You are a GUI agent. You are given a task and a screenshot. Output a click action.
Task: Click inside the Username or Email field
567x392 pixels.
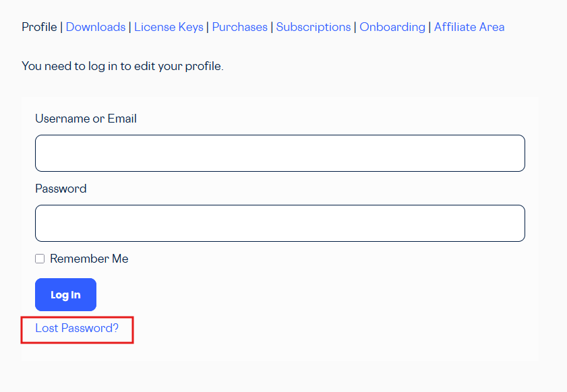280,153
